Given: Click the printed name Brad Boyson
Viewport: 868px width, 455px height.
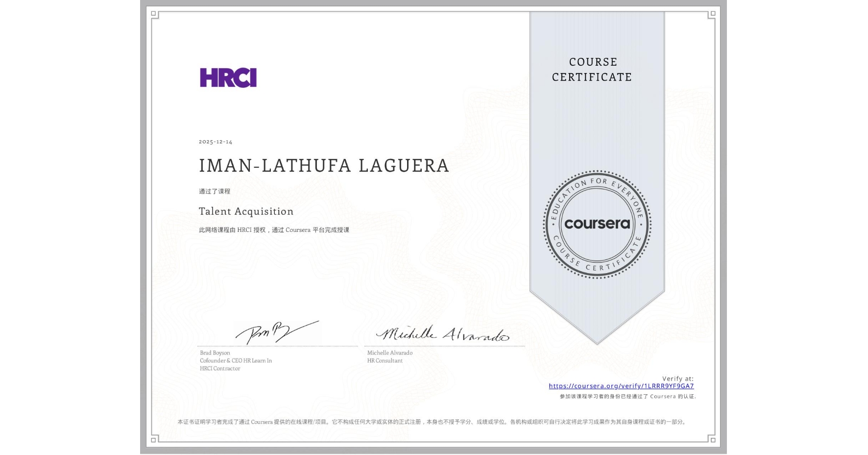Looking at the screenshot, I should point(215,353).
